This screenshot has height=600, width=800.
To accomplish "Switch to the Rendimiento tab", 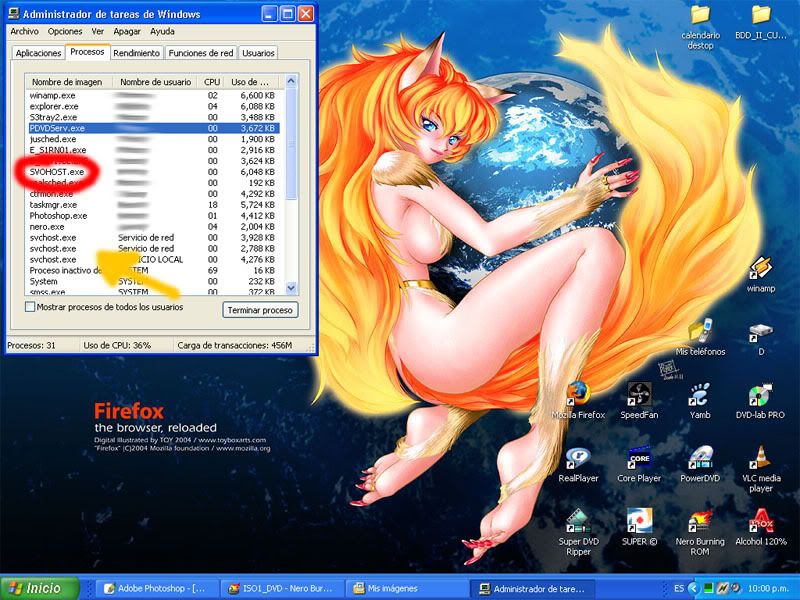I will pyautogui.click(x=136, y=53).
